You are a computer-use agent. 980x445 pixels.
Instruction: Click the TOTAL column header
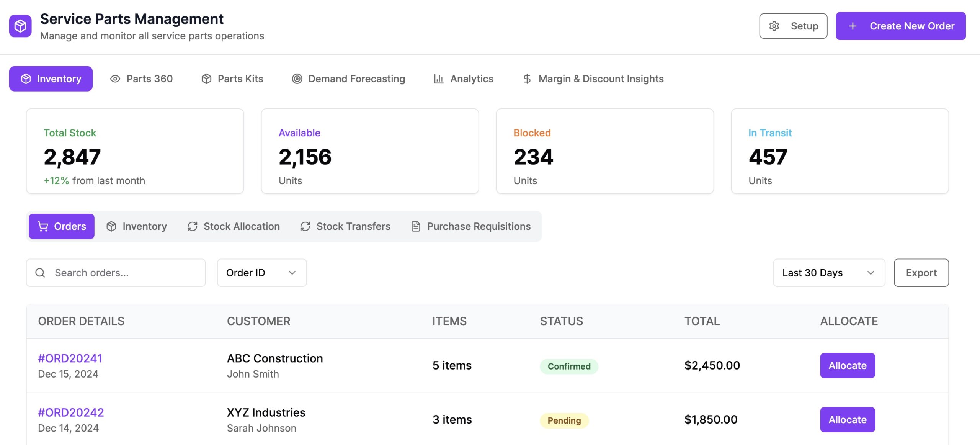702,321
